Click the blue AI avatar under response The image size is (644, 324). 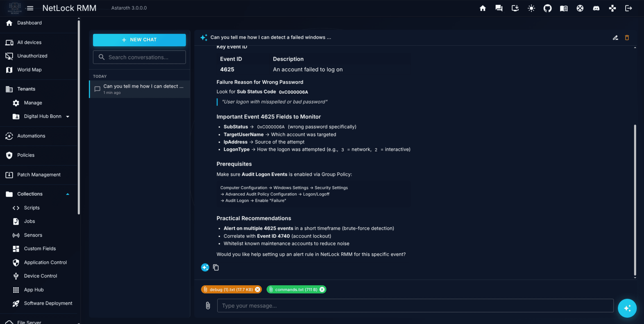pos(205,267)
